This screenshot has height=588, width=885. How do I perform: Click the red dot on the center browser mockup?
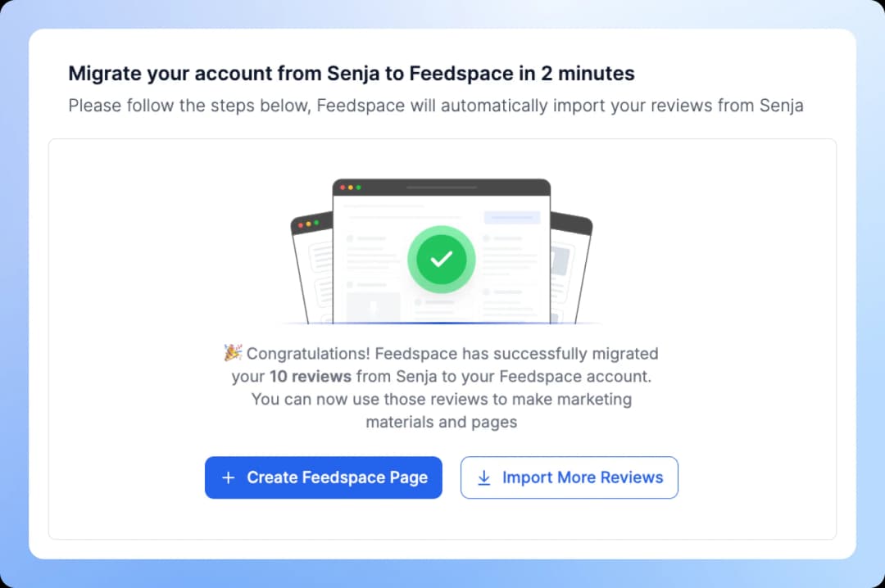click(343, 188)
